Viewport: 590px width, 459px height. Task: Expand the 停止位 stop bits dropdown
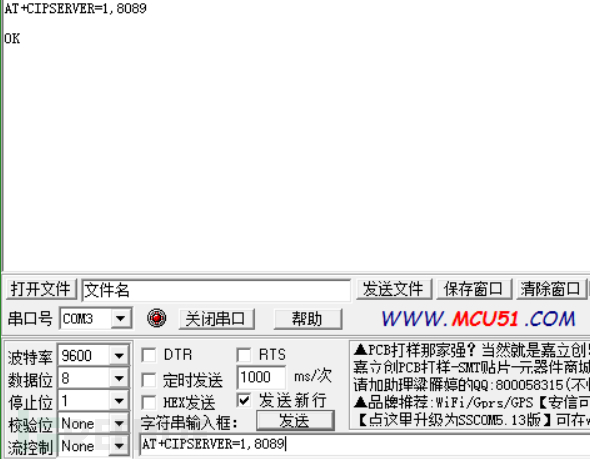(119, 401)
